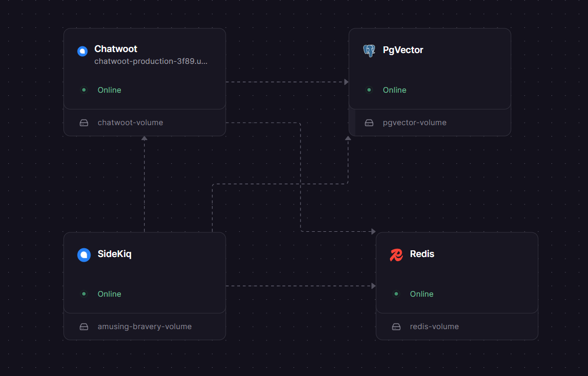
Task: Toggle the Redis Online status indicator
Action: 396,294
